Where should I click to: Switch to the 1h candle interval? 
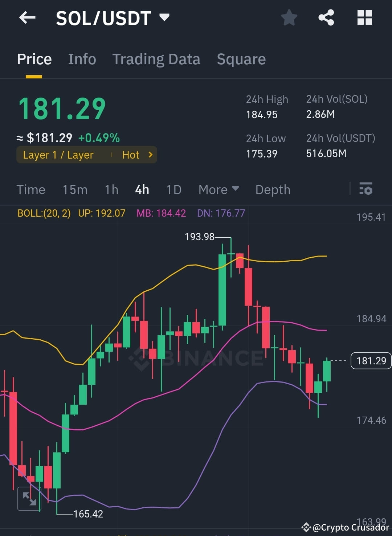pos(111,189)
